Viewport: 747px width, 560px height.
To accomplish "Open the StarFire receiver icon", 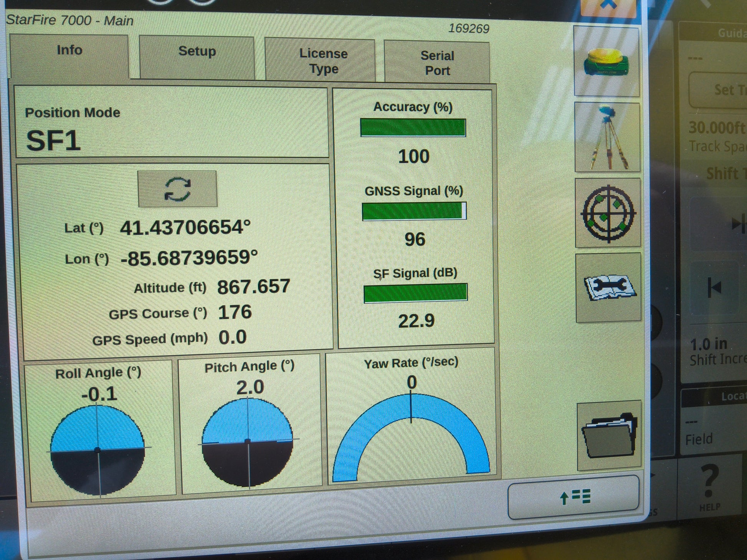I will tap(607, 61).
